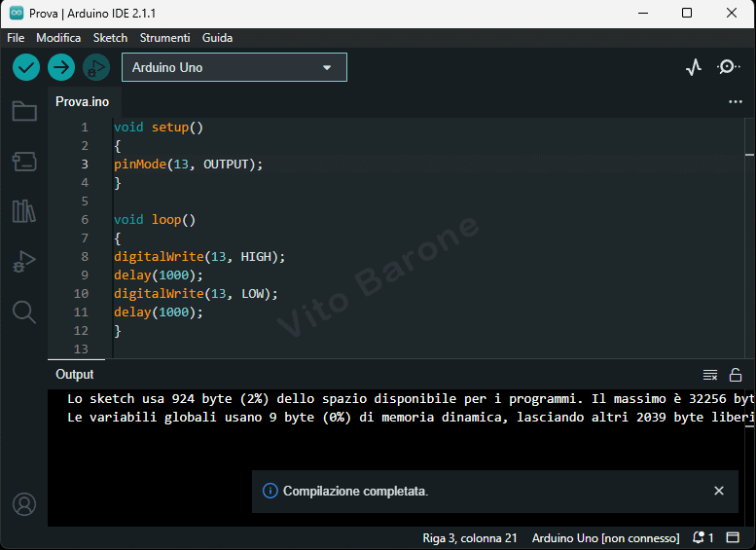Click the delay(1000); on line 9
The height and width of the screenshot is (550, 756).
(159, 275)
